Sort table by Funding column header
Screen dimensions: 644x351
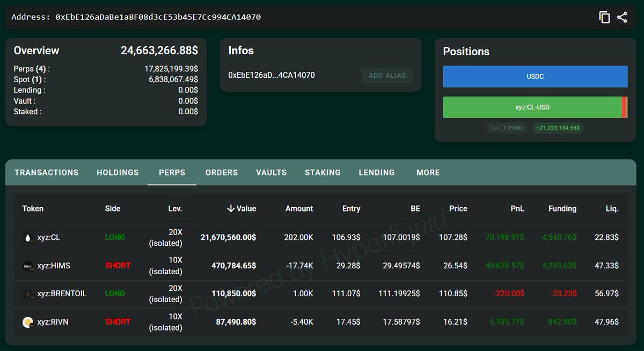click(562, 209)
